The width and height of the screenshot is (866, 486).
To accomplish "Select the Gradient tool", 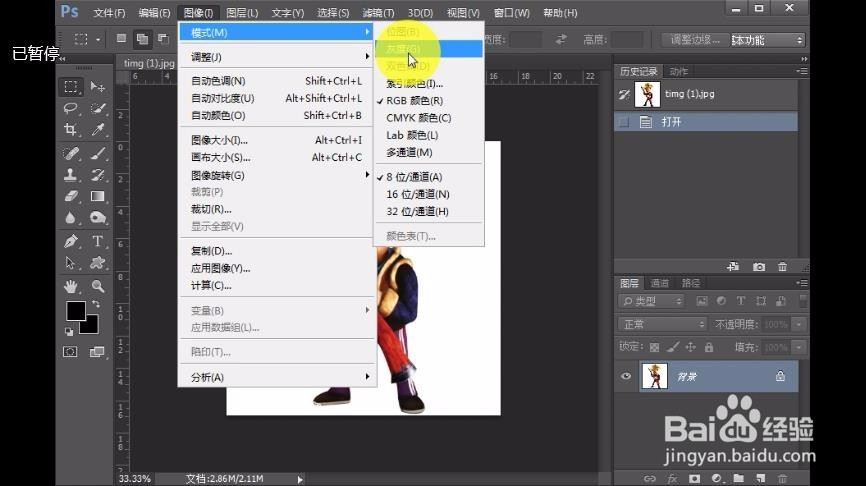I will tap(98, 196).
